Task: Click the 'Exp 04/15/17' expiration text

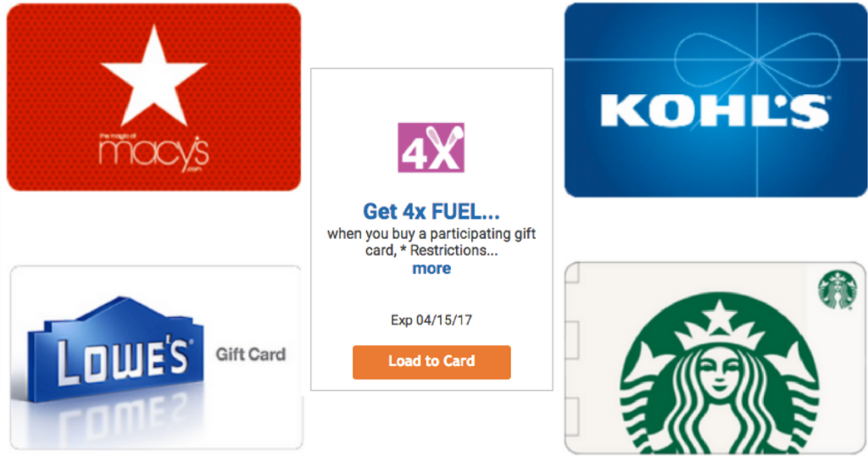Action: tap(431, 320)
